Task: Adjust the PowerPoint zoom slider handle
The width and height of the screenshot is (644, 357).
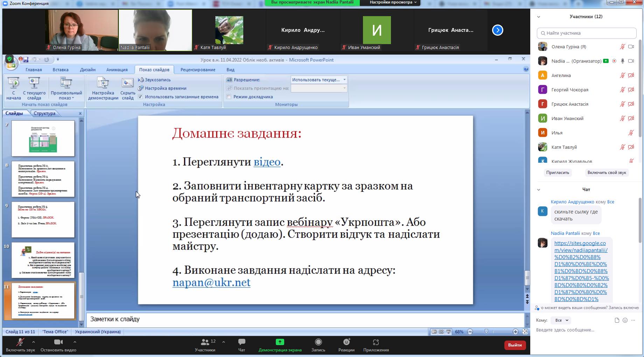Action: [x=486, y=331]
